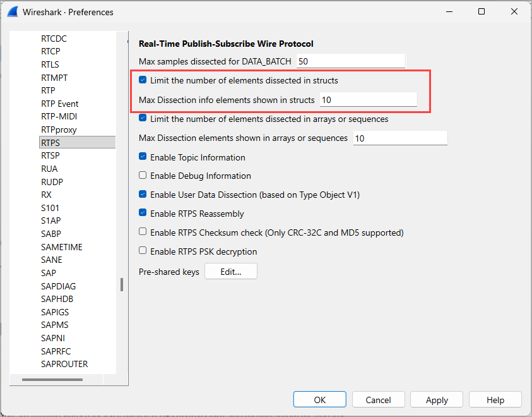Screen dimensions: 532x417
Task: Focus Max Dissection elements in arrays field
Action: tap(400, 138)
